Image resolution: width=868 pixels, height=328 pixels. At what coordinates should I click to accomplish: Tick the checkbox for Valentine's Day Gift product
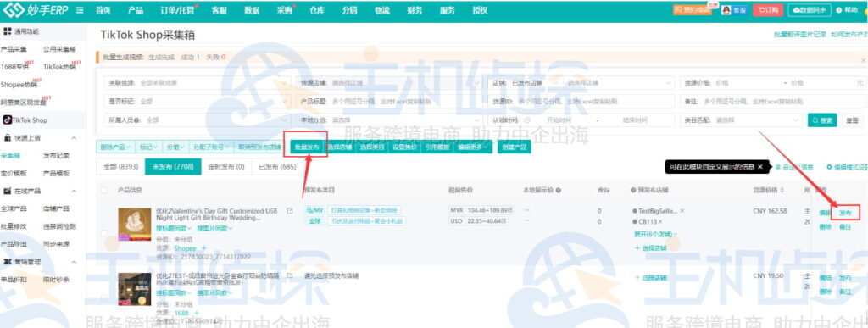point(104,233)
